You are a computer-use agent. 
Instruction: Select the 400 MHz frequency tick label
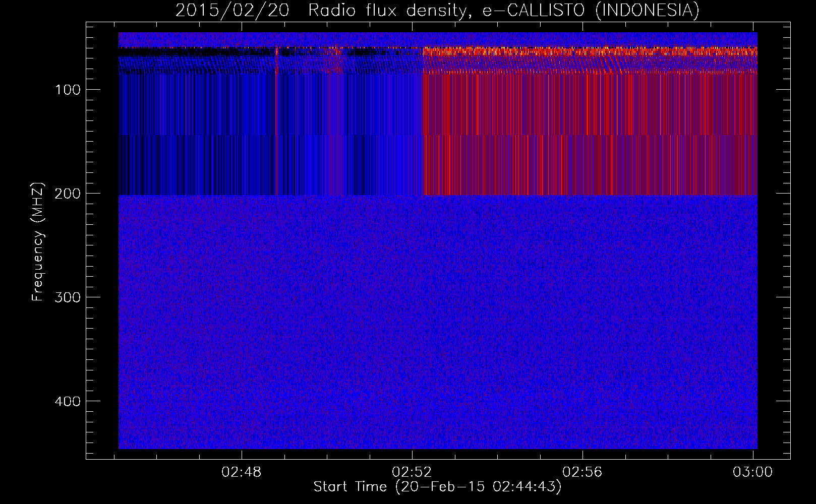tap(68, 402)
